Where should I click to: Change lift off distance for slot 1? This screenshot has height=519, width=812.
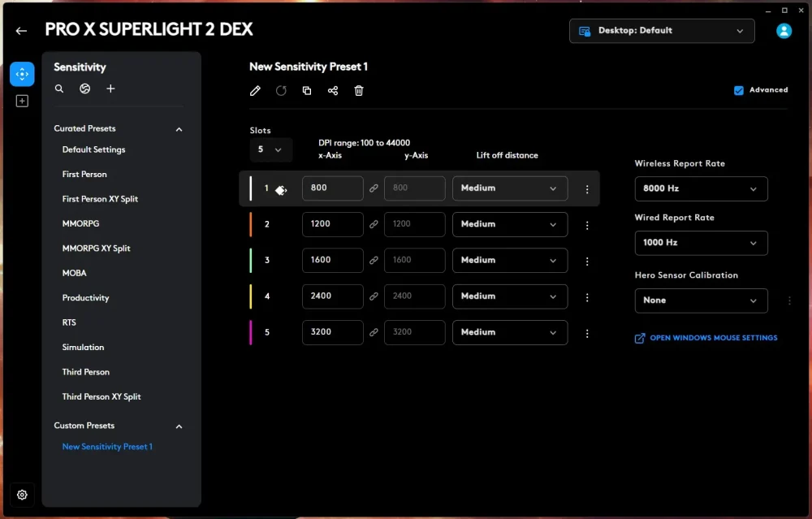(510, 188)
